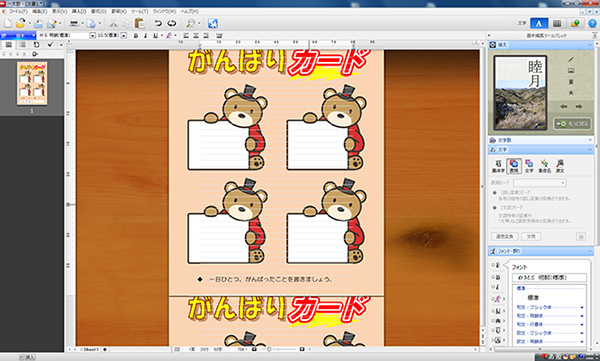Click the blue puzzle-piece toolbar icon
The image size is (600, 361).
point(213,23)
